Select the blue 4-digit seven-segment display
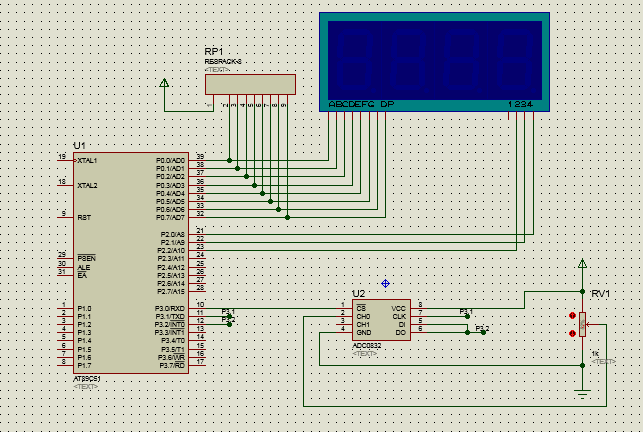 click(x=435, y=62)
